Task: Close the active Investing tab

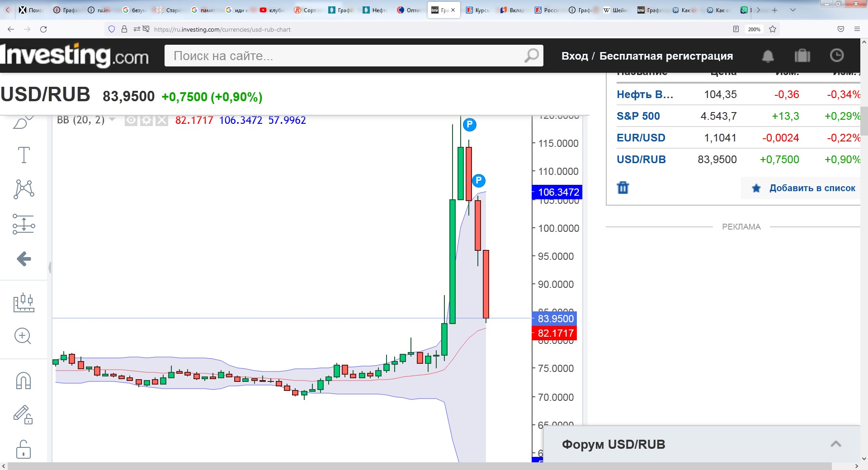Action: [453, 10]
